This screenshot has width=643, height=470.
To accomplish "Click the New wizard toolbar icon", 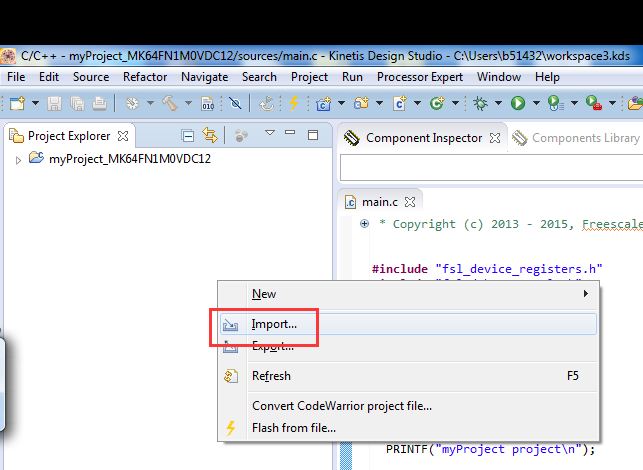I will click(17, 103).
